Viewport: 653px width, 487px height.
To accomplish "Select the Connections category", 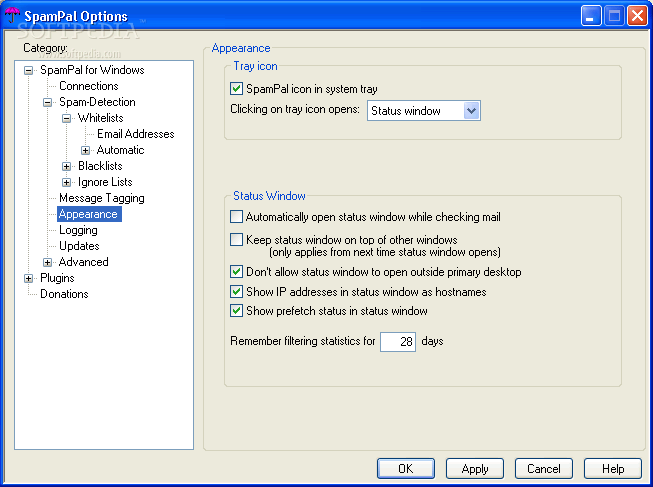I will coord(89,86).
